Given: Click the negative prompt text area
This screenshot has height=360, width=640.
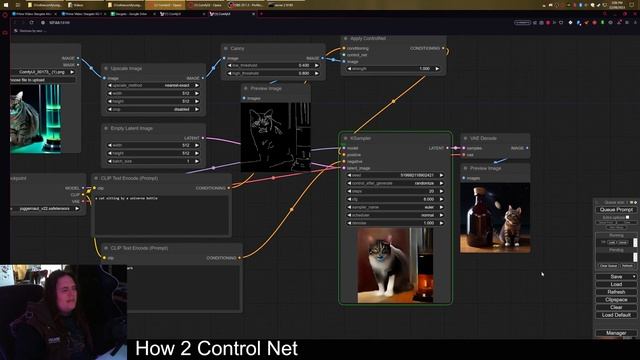Looking at the screenshot, I should 171,287.
